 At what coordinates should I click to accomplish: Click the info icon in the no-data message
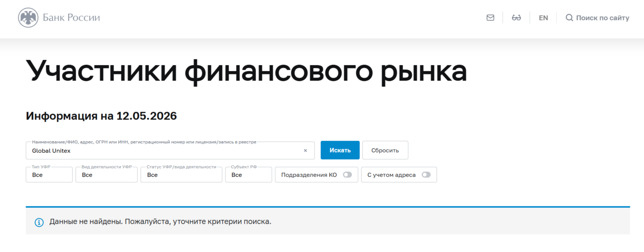point(39,222)
